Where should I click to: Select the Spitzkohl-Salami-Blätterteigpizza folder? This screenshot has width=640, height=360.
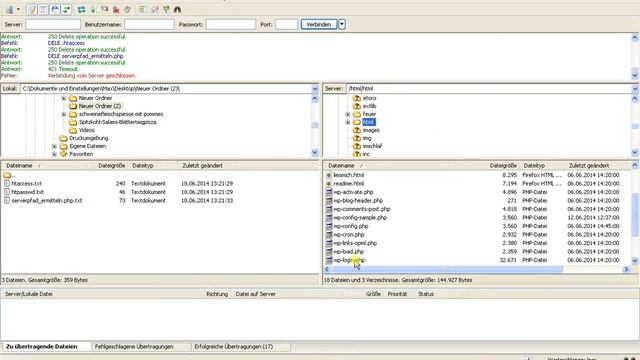tap(117, 122)
